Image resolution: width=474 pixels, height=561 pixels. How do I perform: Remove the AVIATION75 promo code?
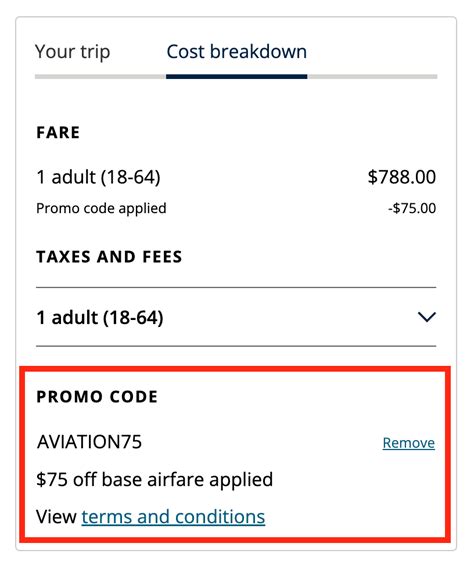[409, 443]
